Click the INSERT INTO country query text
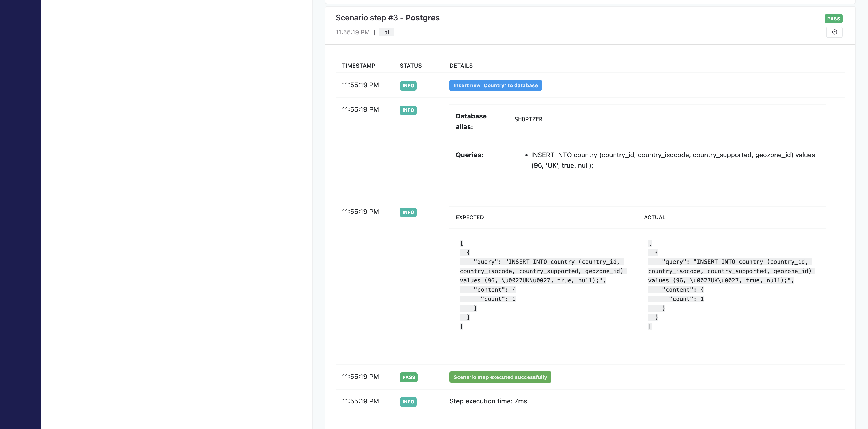 pos(673,160)
